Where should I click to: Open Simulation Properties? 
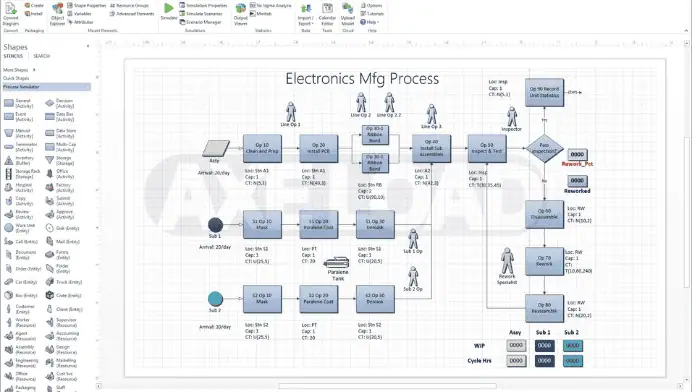click(x=203, y=5)
